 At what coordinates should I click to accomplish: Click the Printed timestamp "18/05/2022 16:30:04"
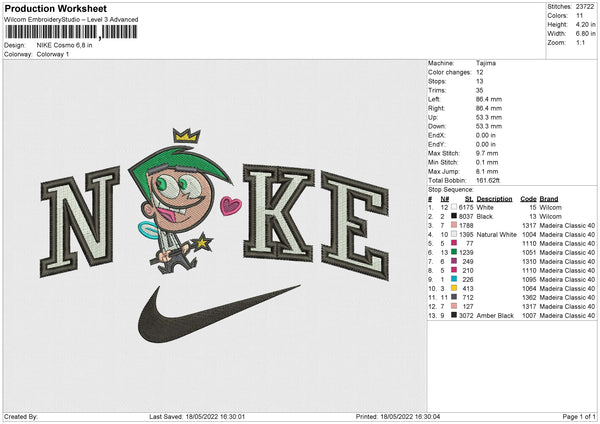click(410, 417)
